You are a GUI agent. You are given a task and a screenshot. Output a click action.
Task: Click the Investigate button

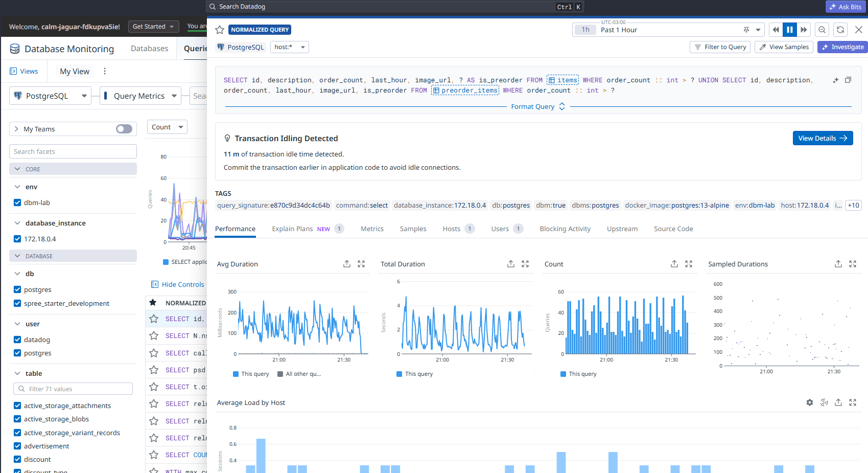842,47
